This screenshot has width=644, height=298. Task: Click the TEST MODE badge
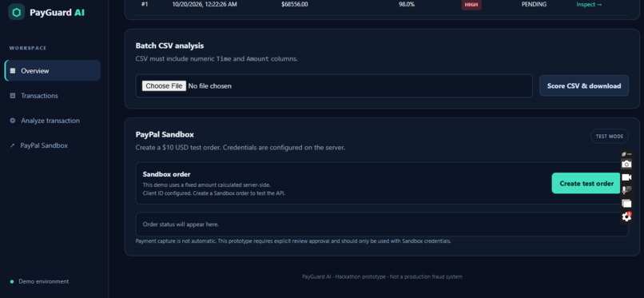[610, 137]
